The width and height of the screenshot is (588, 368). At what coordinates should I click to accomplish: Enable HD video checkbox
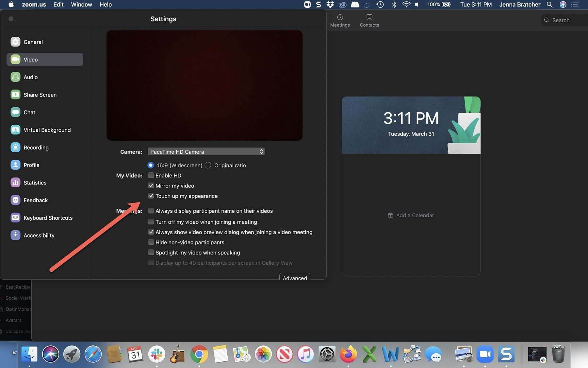(151, 175)
